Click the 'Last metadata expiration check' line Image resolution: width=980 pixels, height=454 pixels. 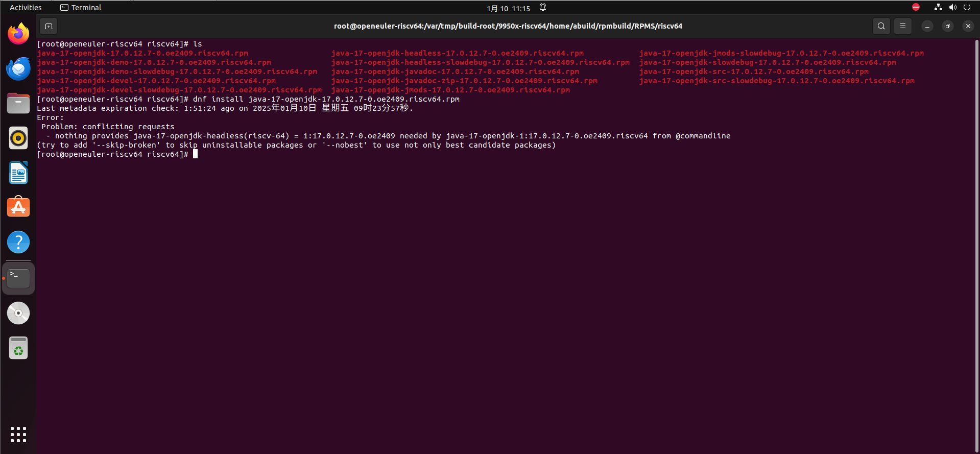point(225,108)
